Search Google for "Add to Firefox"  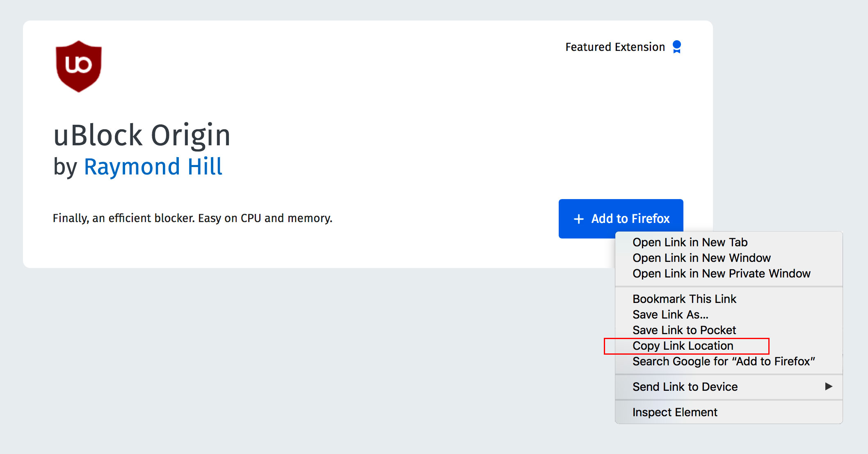point(723,361)
